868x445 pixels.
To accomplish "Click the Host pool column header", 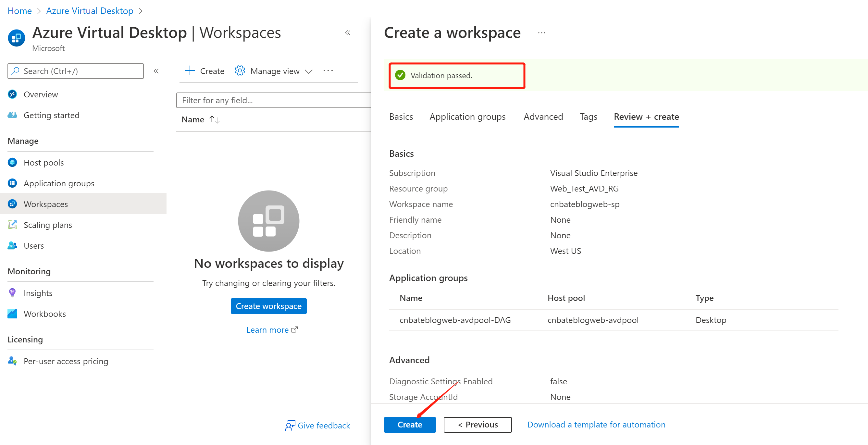I will [x=566, y=298].
